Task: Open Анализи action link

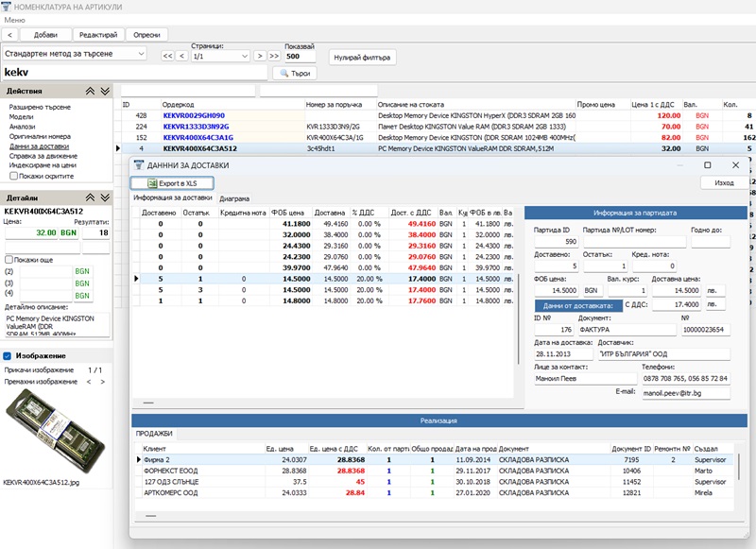Action: click(22, 127)
